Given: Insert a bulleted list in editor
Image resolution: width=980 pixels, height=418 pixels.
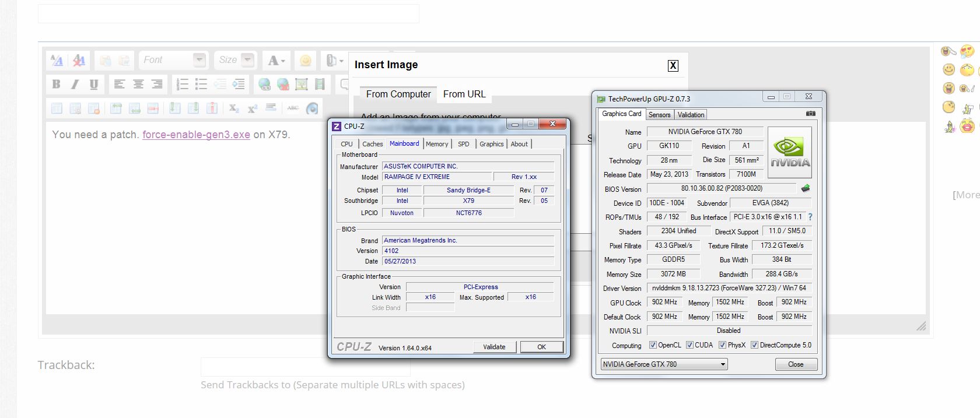Looking at the screenshot, I should pyautogui.click(x=201, y=84).
